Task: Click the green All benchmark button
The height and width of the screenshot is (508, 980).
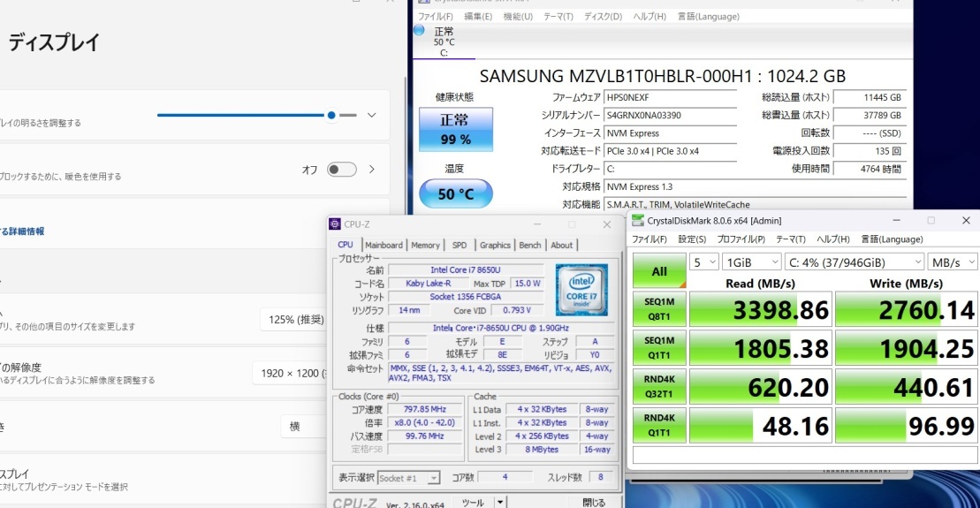Action: (x=659, y=271)
